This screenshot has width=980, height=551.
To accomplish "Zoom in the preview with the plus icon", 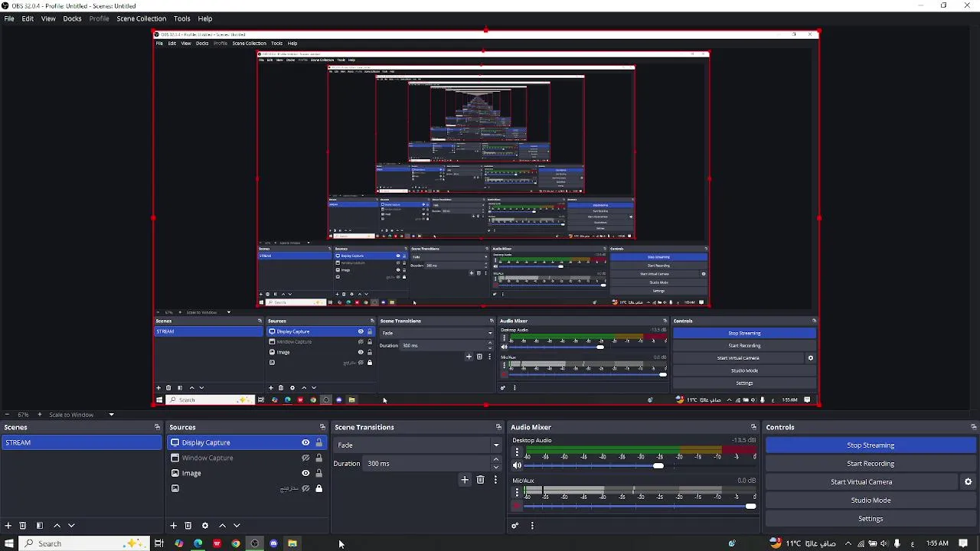I will point(40,415).
